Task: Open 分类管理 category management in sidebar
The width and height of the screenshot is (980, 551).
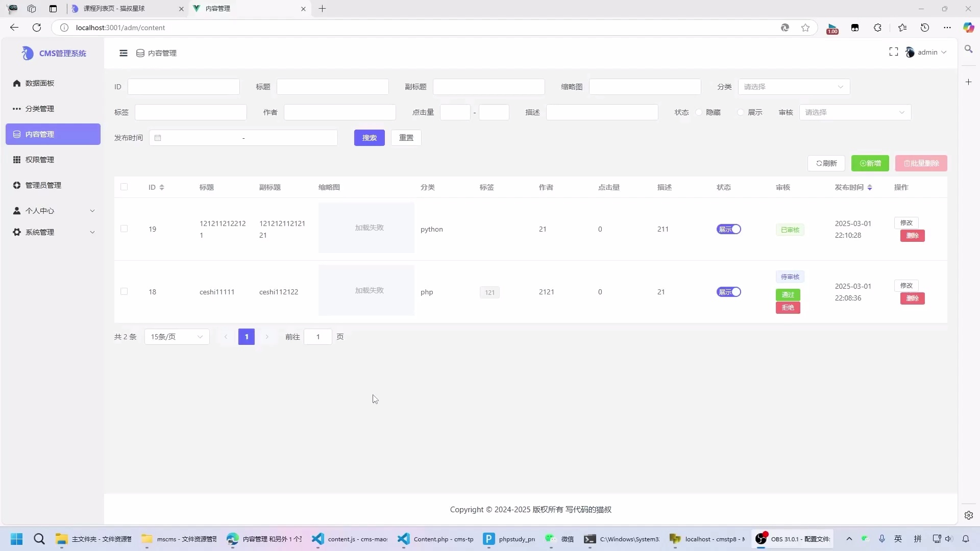Action: coord(41,108)
